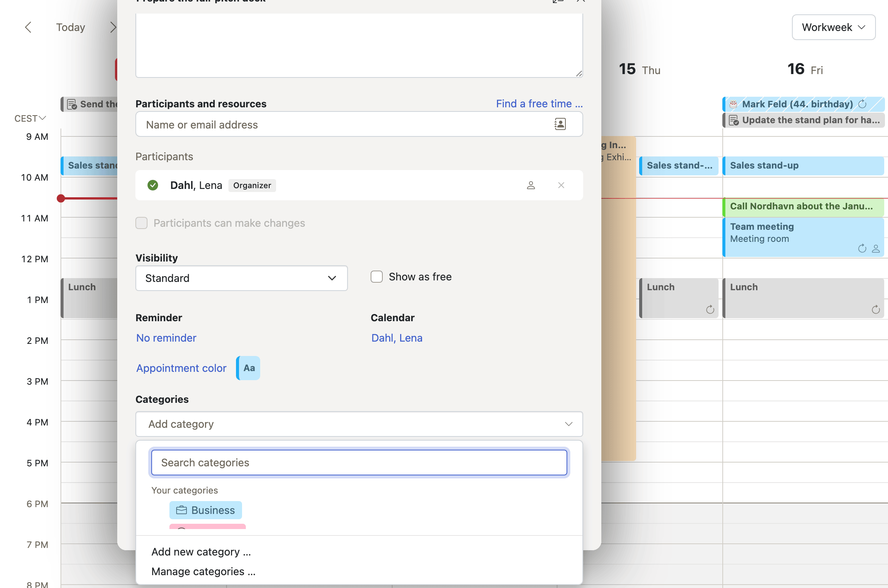The height and width of the screenshot is (588, 888).
Task: Click the Today button
Action: tap(71, 27)
